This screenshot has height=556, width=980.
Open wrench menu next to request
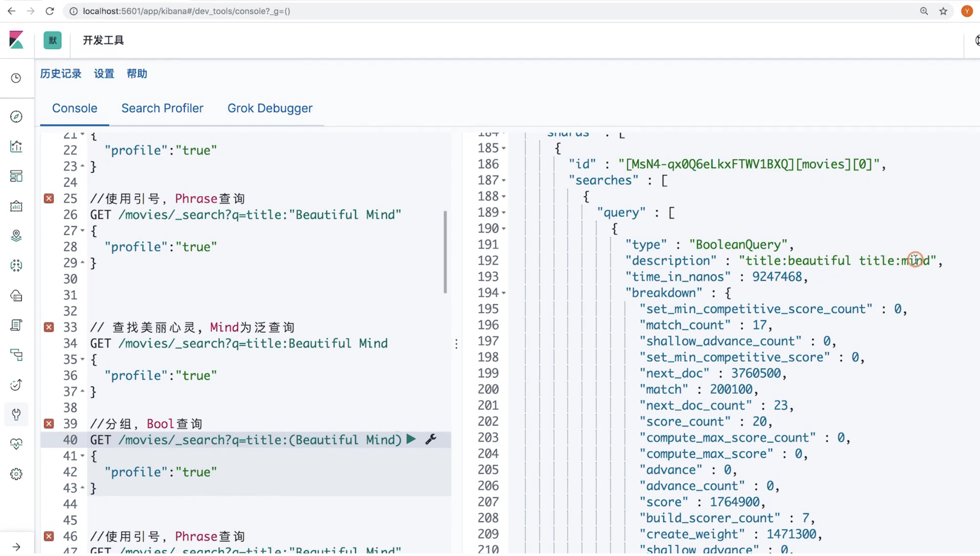[430, 439]
